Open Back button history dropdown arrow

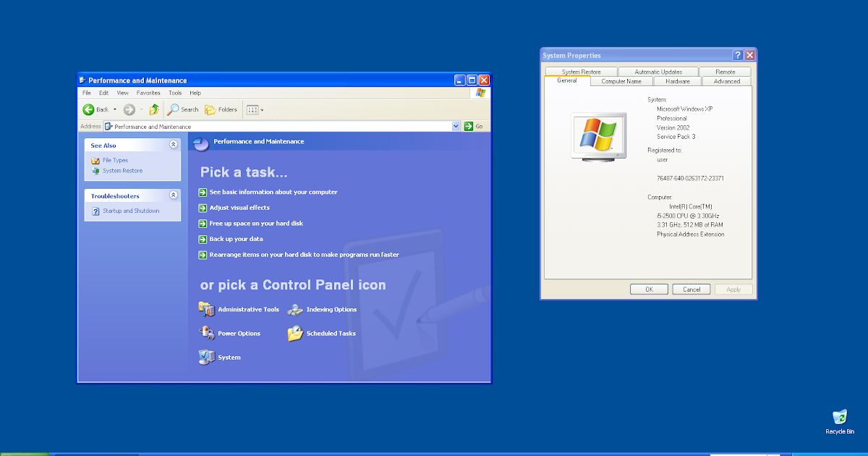(x=114, y=110)
